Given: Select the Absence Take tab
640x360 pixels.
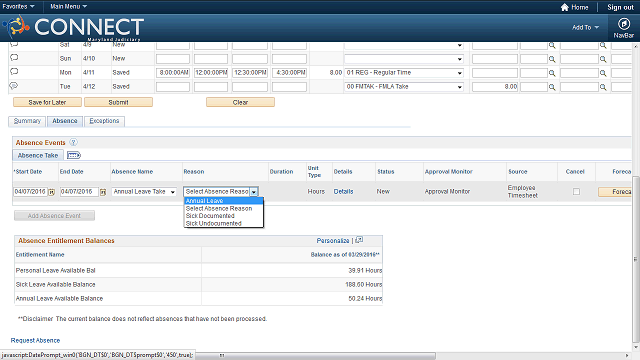Looking at the screenshot, I should tap(38, 155).
